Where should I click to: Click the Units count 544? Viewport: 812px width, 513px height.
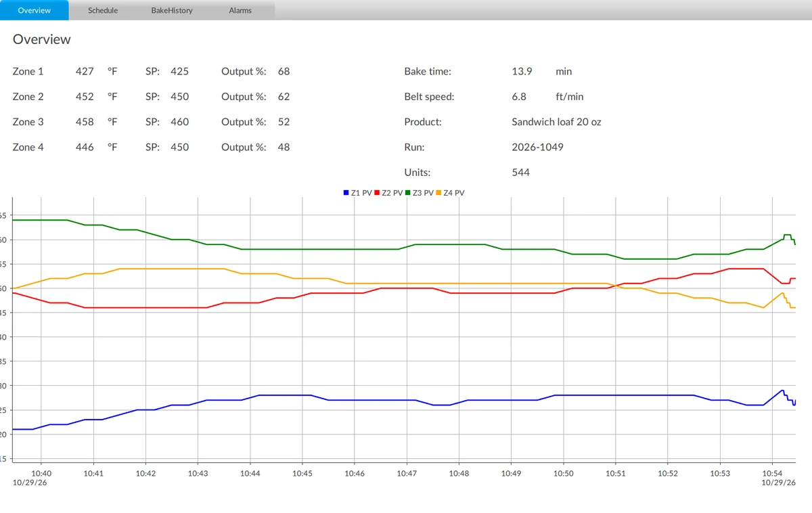point(521,173)
